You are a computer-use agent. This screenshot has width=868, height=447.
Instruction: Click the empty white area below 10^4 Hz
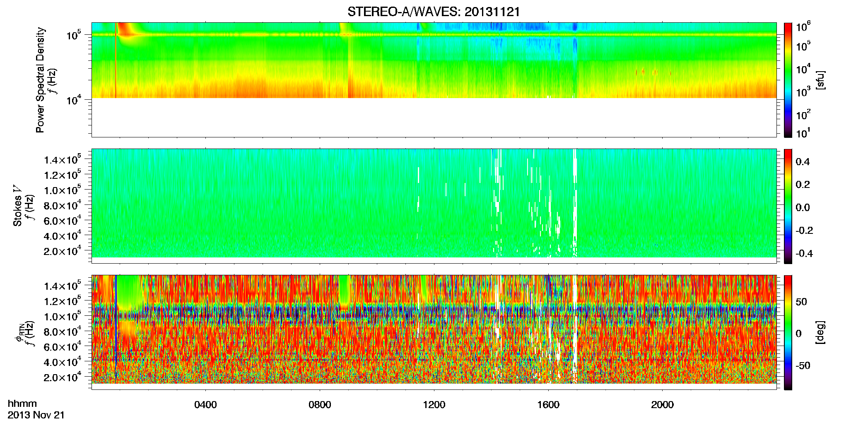pos(434,118)
